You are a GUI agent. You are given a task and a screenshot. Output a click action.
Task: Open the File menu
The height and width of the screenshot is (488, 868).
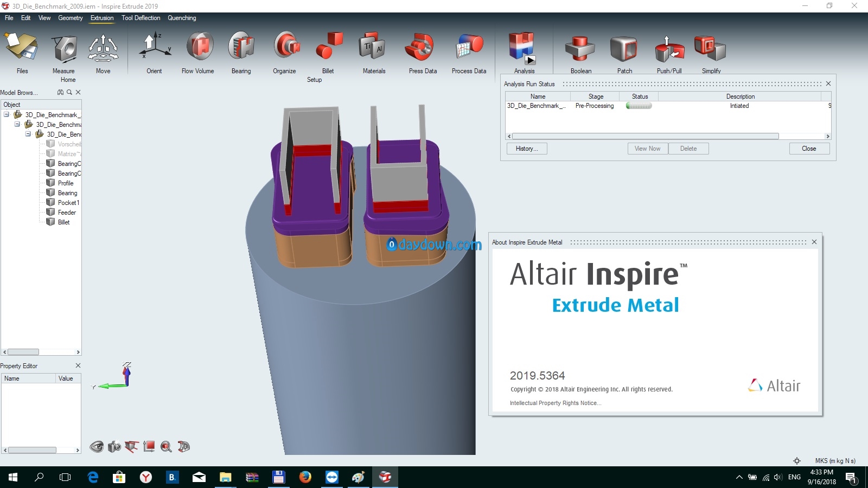click(x=9, y=18)
